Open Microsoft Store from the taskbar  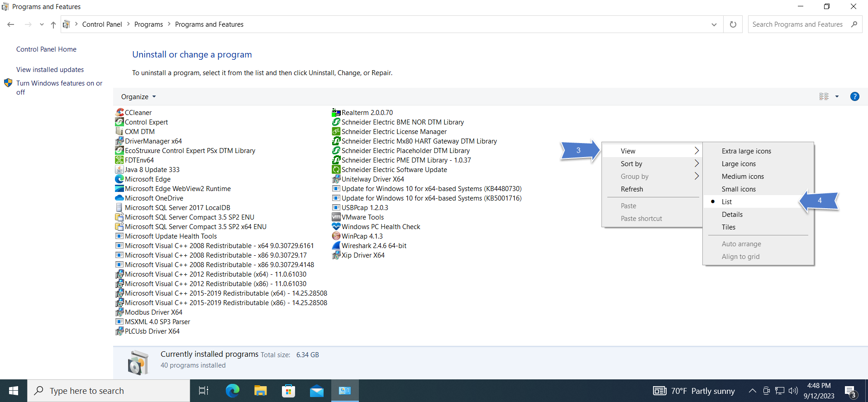288,391
